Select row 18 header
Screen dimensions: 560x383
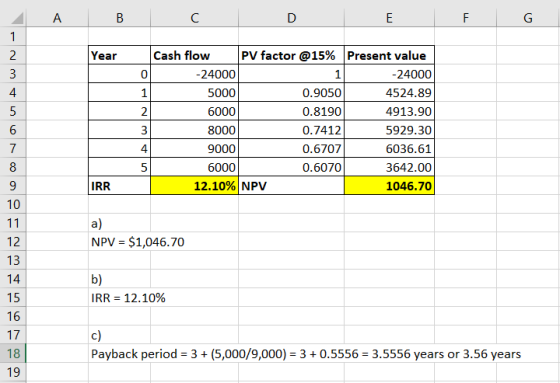[x=13, y=353]
